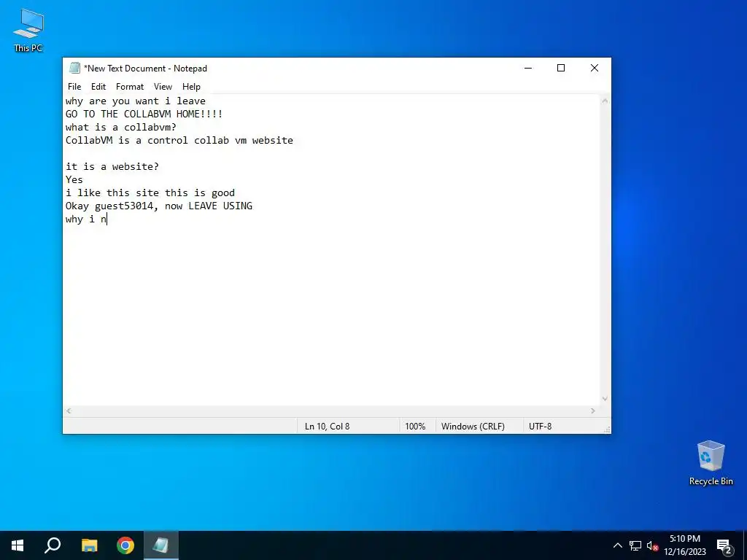This screenshot has width=747, height=560.
Task: Select the Notepad taskbar button
Action: tap(160, 545)
